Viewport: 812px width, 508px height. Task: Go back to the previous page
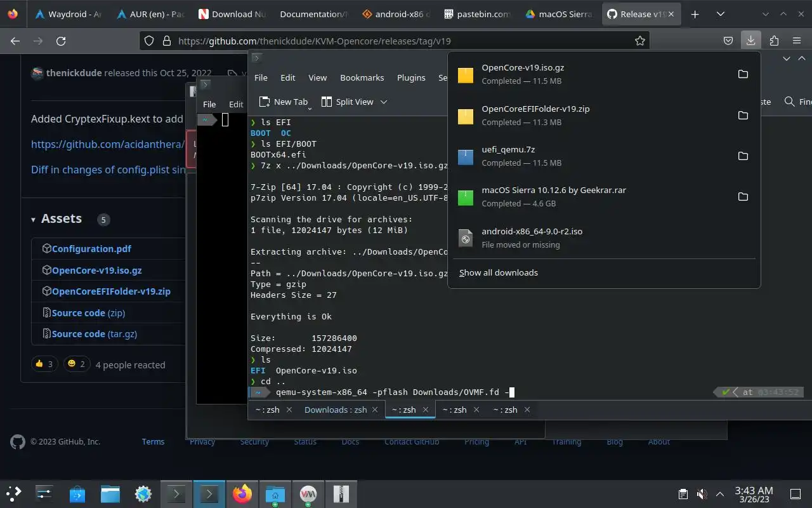pyautogui.click(x=15, y=41)
